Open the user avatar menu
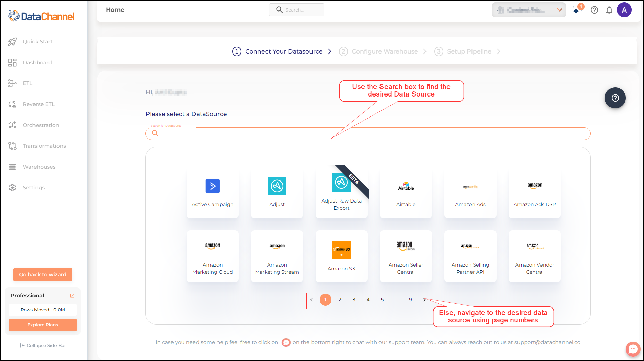The width and height of the screenshot is (644, 361). click(624, 10)
